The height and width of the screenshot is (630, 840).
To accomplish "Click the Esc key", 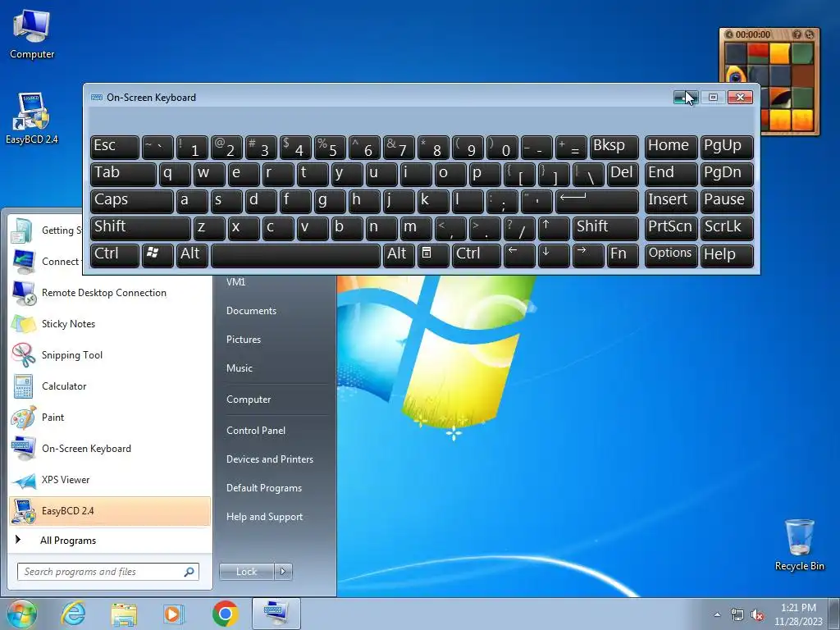I will (115, 147).
